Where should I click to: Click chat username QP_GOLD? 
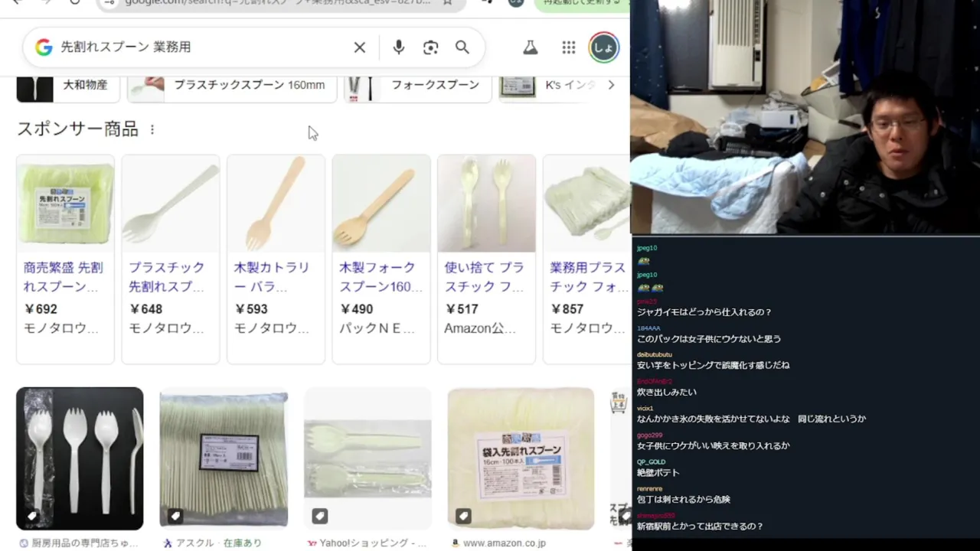coord(651,462)
